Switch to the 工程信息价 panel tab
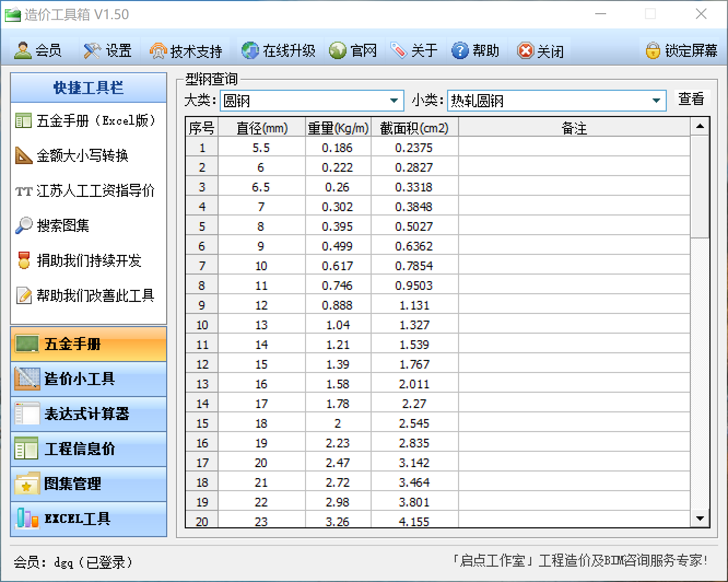The width and height of the screenshot is (728, 582). pyautogui.click(x=89, y=449)
